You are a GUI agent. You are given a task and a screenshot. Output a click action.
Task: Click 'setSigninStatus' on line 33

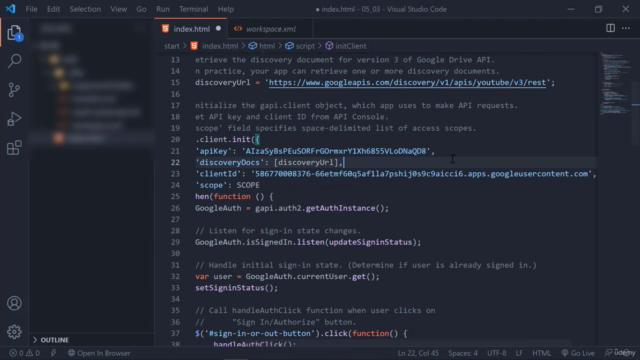coord(229,288)
